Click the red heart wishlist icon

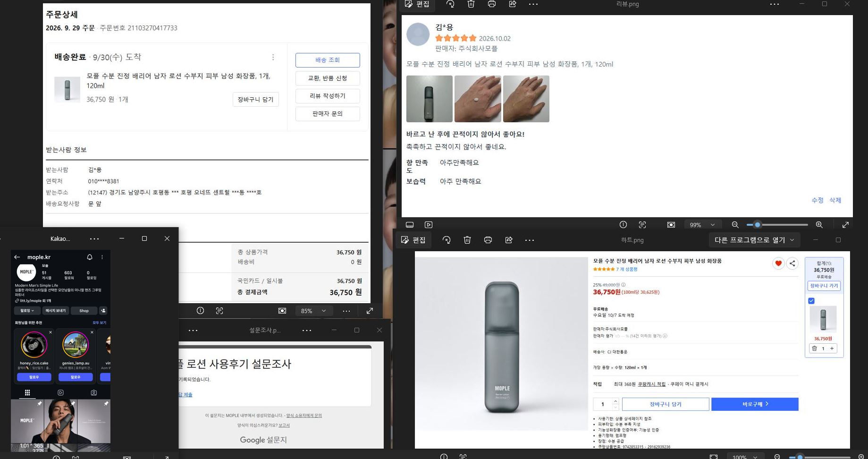(778, 263)
